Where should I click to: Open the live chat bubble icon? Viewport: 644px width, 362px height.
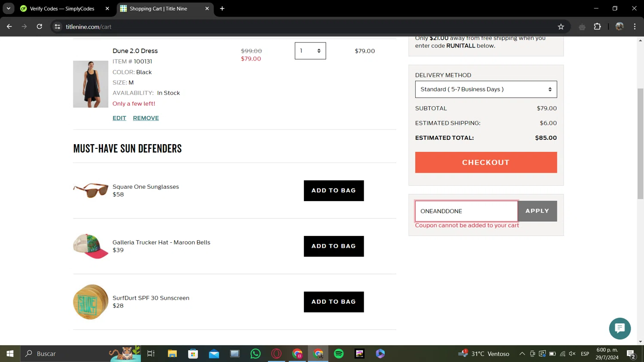tap(620, 329)
